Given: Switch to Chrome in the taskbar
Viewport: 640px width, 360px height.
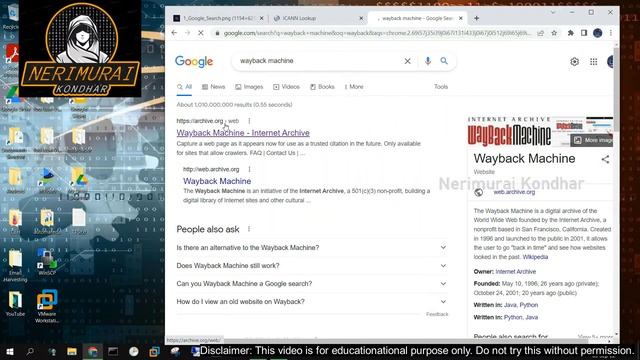Looking at the screenshot, I should point(93,351).
